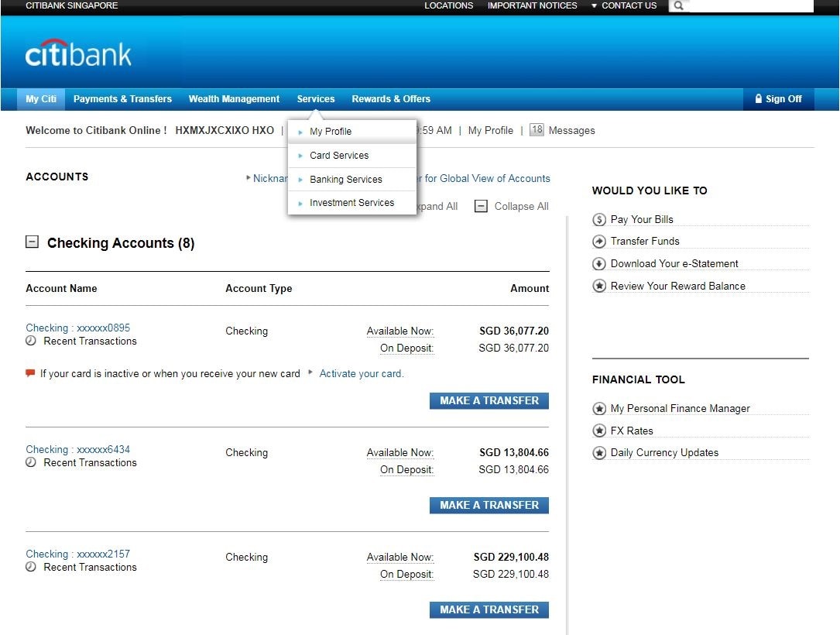Make a transfer from account xxxxxx0895
This screenshot has width=840, height=635.
[x=489, y=401]
